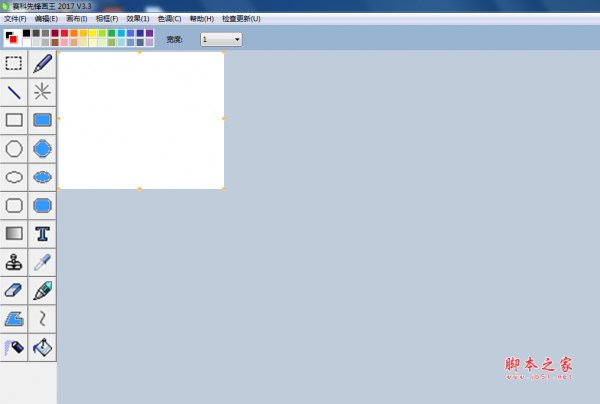The image size is (600, 404).
Task: Activate the text T tool
Action: tap(42, 234)
